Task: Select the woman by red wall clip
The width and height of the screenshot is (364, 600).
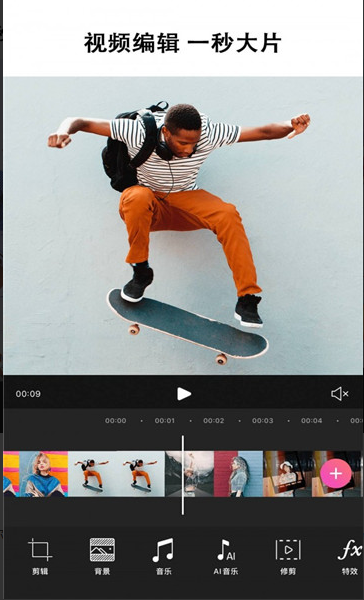Action: [x=238, y=474]
